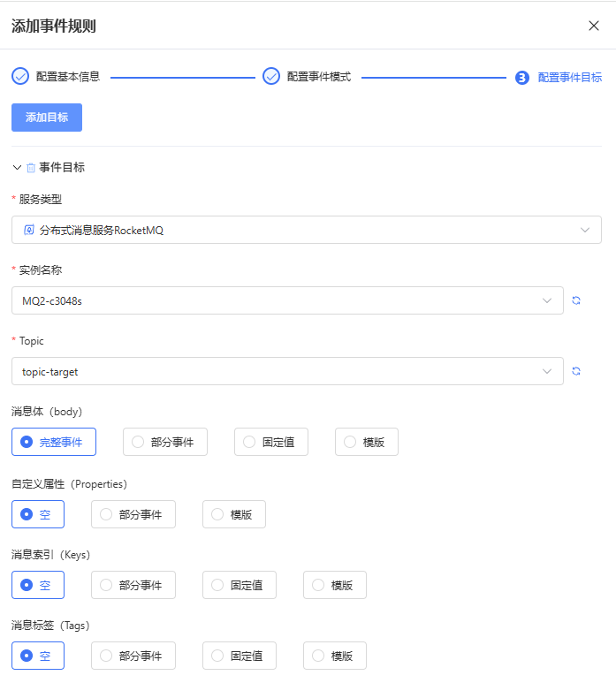
Task: Click the 事件目标 section title
Action: click(x=62, y=167)
